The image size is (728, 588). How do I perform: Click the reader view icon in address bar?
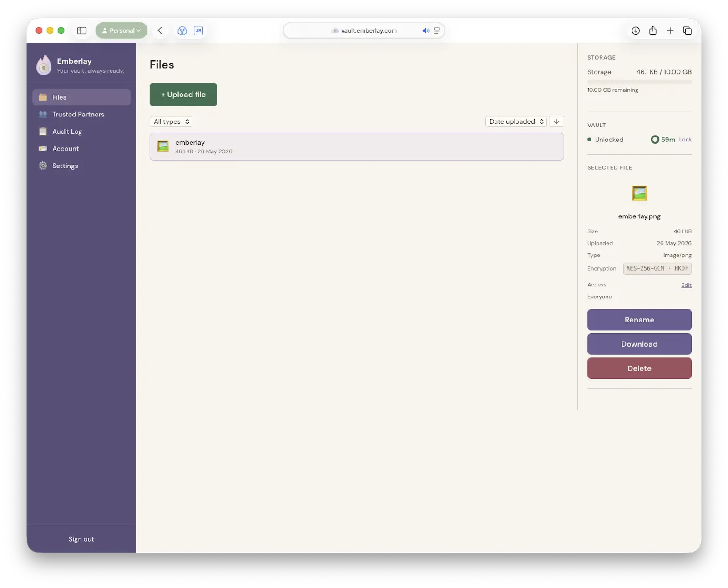[x=436, y=30]
